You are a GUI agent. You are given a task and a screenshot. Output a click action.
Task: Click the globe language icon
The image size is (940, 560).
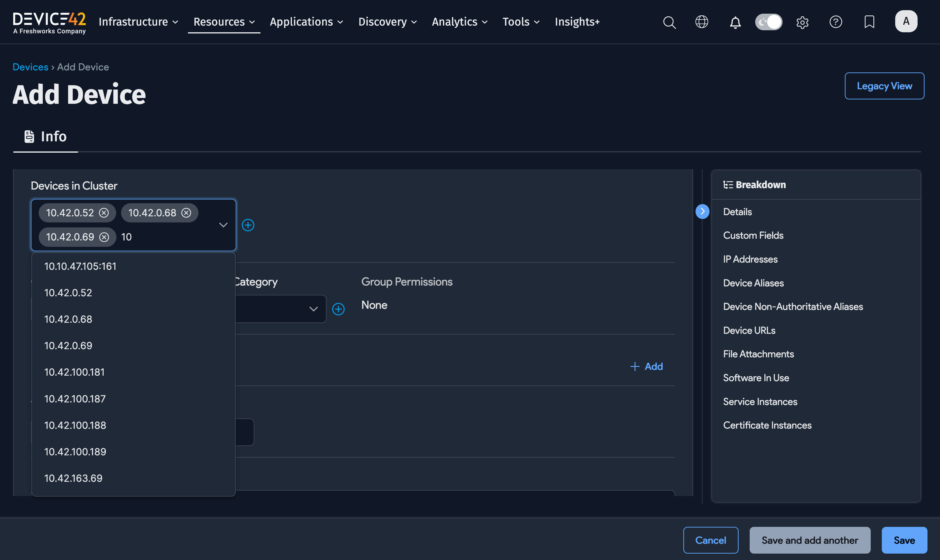point(702,22)
